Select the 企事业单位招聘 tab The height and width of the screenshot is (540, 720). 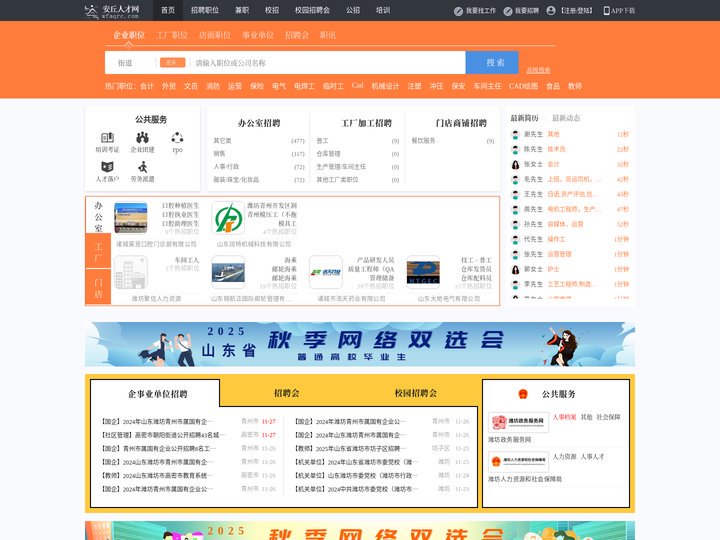pos(158,394)
